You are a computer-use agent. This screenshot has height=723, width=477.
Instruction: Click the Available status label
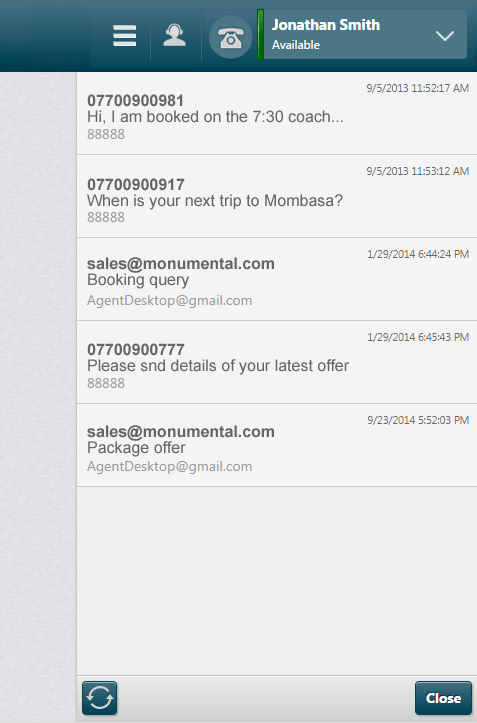pyautogui.click(x=296, y=45)
